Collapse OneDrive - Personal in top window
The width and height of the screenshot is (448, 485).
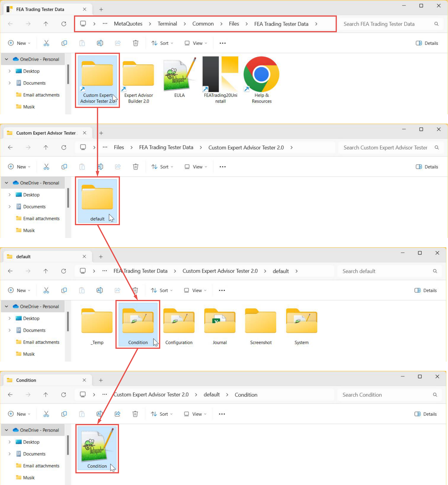(x=7, y=59)
